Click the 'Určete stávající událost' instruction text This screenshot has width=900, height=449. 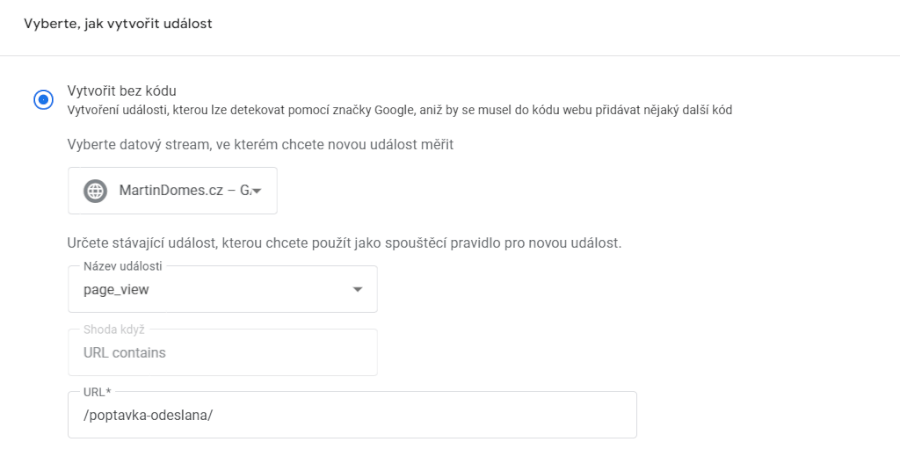344,243
